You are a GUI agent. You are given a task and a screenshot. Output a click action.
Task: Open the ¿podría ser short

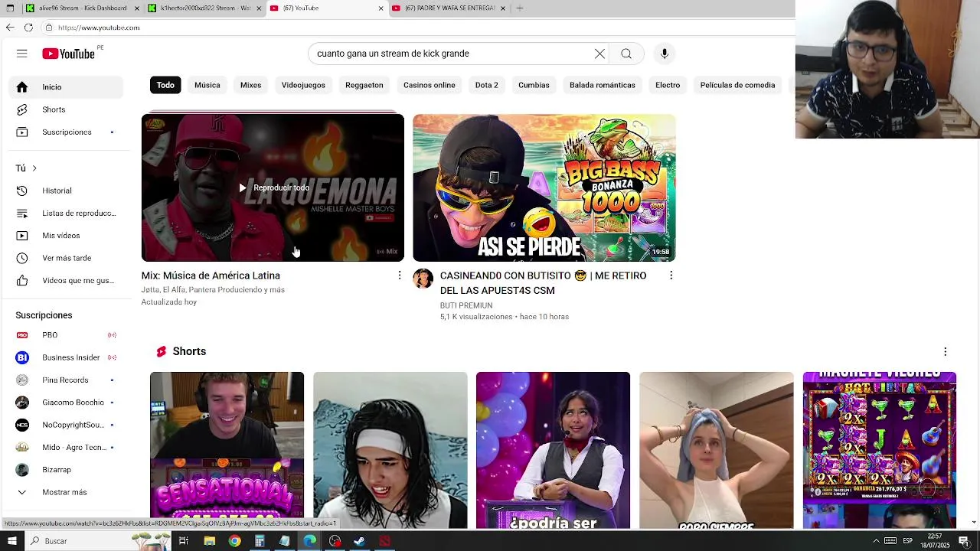553,450
